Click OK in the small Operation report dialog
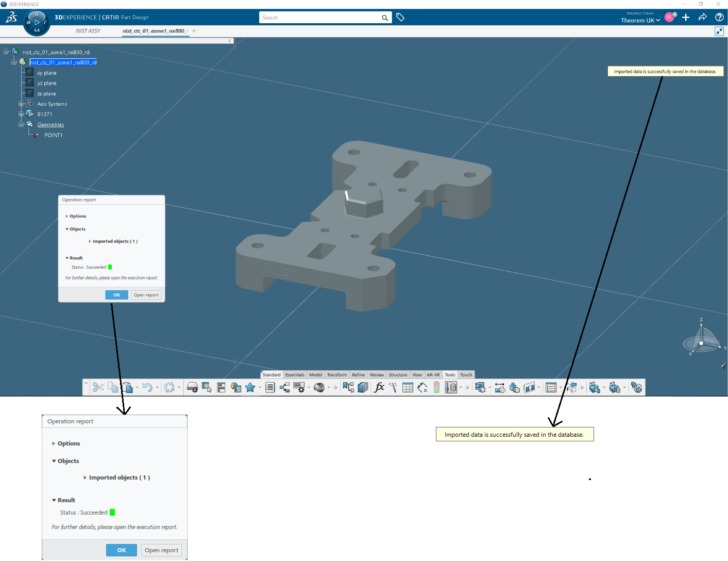The image size is (728, 561). point(116,295)
